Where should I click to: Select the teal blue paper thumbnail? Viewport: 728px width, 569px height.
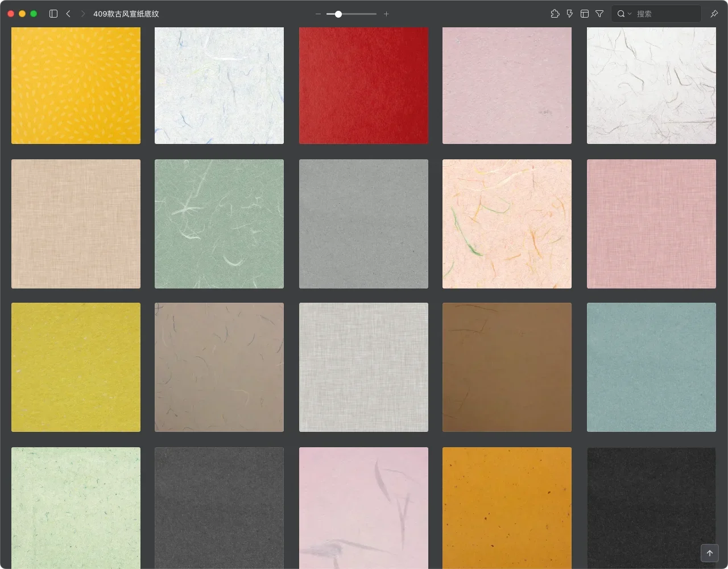pyautogui.click(x=651, y=367)
